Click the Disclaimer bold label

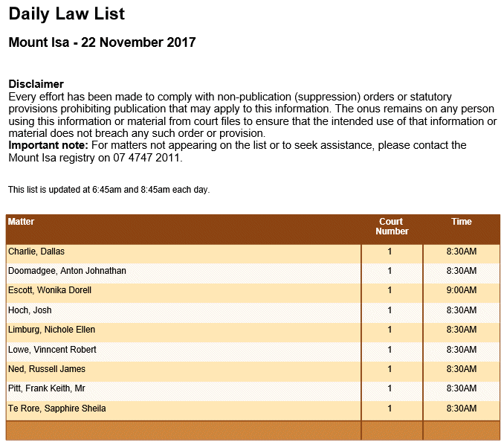tap(36, 84)
